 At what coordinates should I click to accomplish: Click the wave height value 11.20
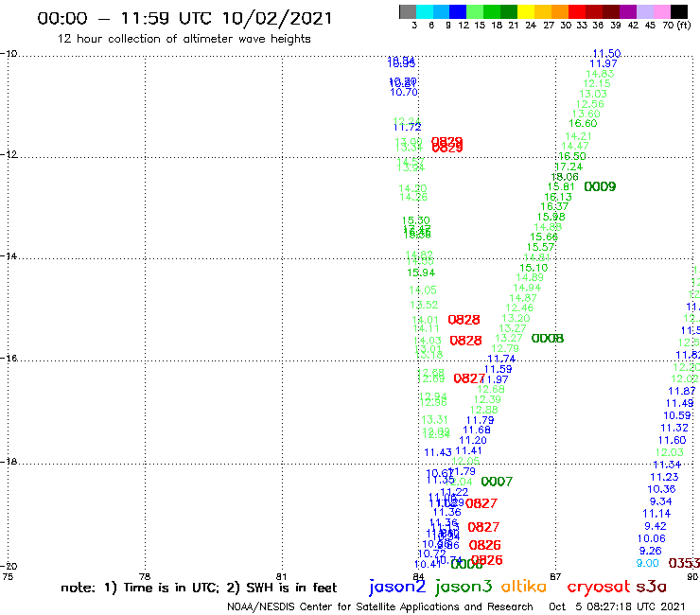473,440
